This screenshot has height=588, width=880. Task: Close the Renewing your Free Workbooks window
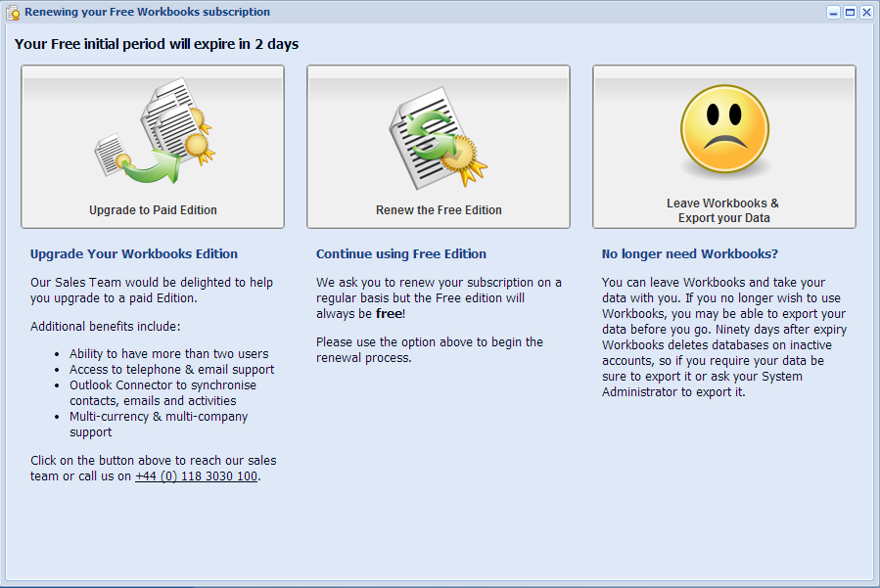(x=866, y=13)
